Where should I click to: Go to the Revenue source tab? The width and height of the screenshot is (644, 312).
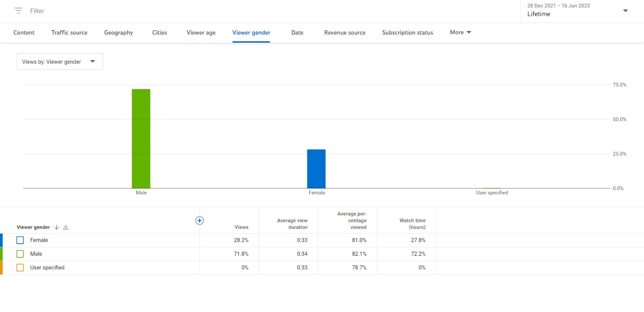[345, 33]
